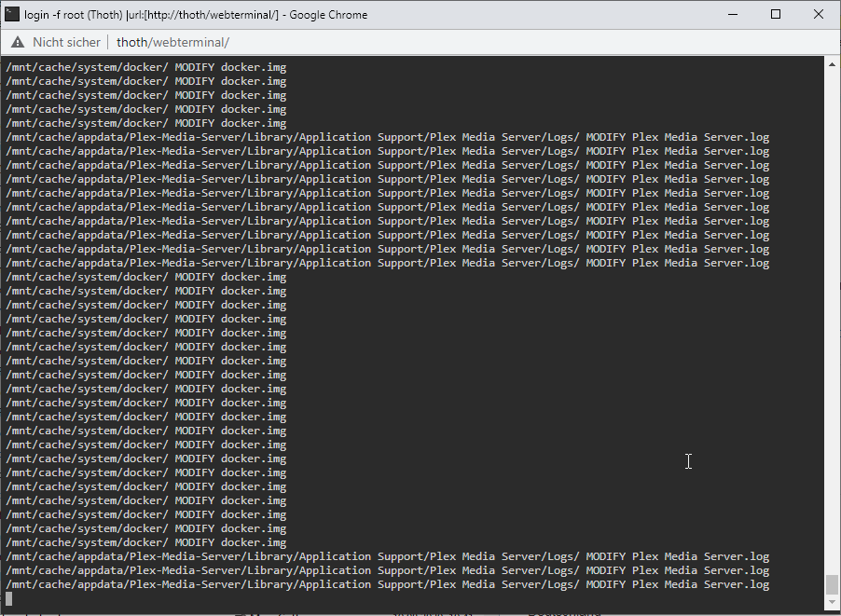The image size is (841, 616).
Task: Click the blinking terminal cursor block
Action: [x=9, y=599]
